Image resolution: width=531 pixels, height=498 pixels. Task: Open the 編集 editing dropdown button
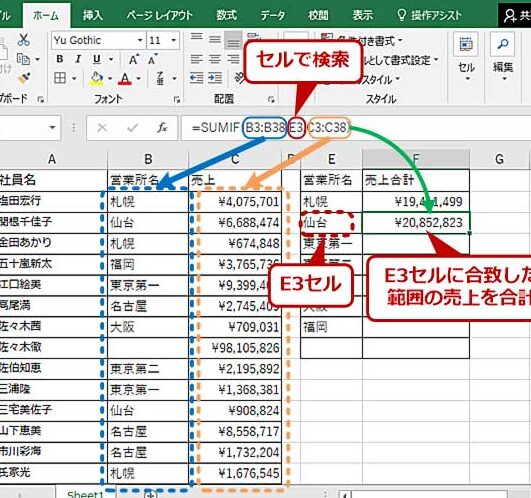click(503, 58)
